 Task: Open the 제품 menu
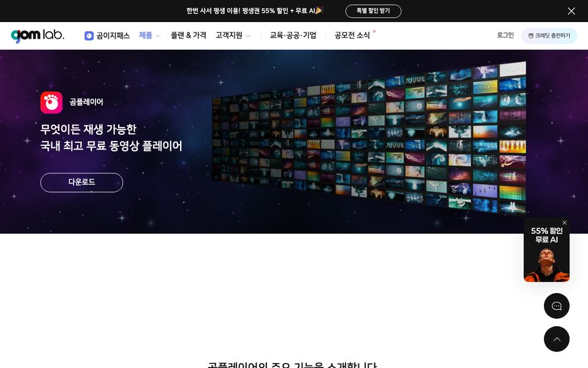(146, 36)
